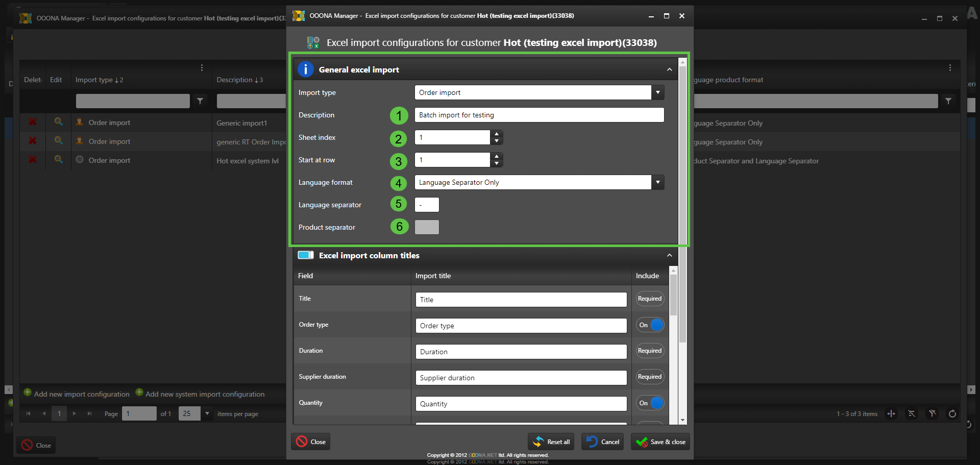This screenshot has height=465, width=980.
Task: Click the refresh icon in grid footer
Action: pyautogui.click(x=952, y=414)
